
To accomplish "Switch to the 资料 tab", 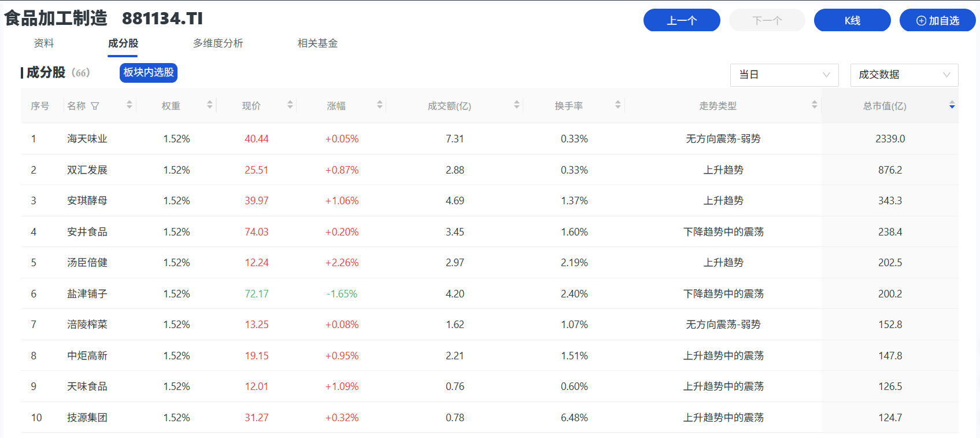I will [44, 43].
